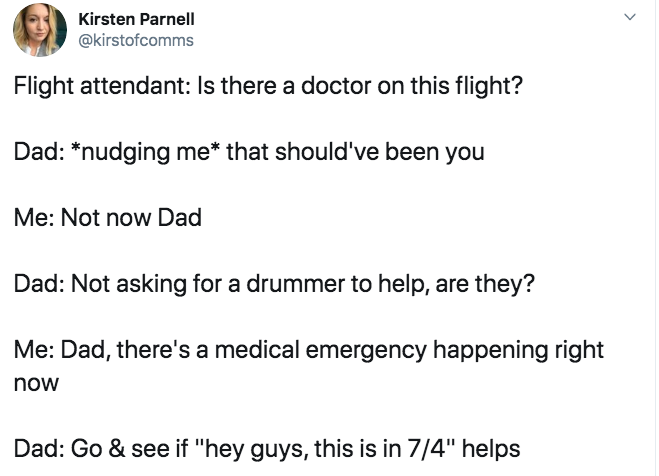Click the standalone wrapped word "now"
The image size is (659, 476).
tap(36, 382)
